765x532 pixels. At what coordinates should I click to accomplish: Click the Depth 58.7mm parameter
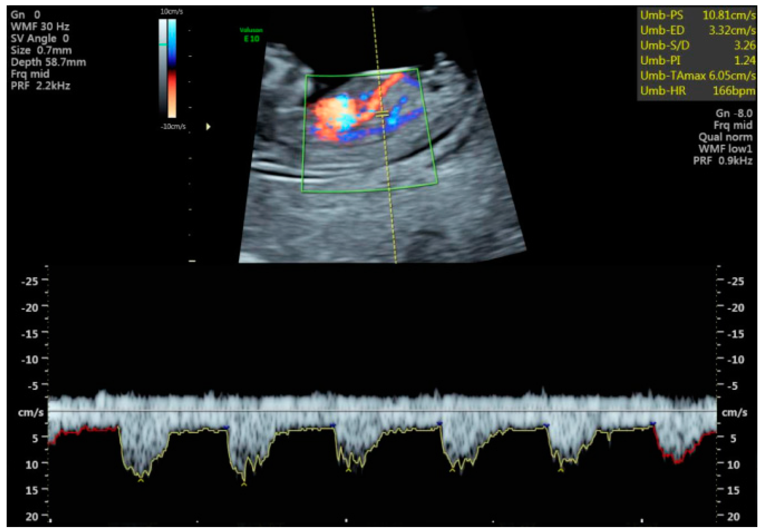pyautogui.click(x=48, y=62)
